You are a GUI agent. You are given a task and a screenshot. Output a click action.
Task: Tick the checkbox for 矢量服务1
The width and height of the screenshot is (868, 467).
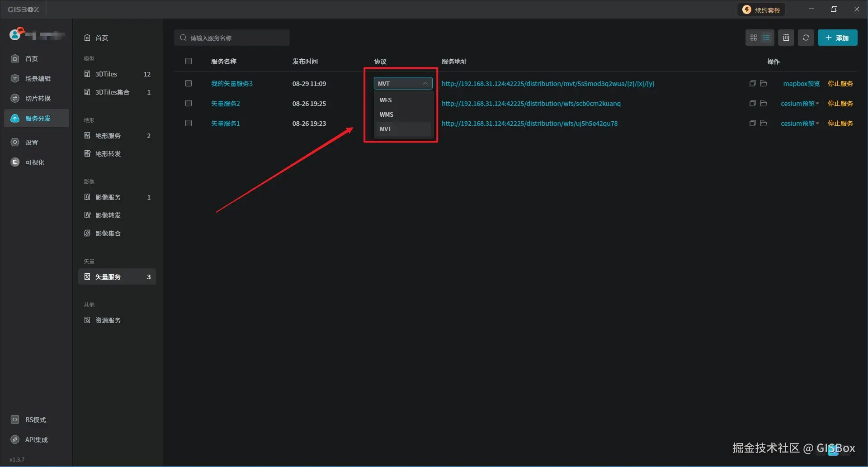tap(189, 124)
